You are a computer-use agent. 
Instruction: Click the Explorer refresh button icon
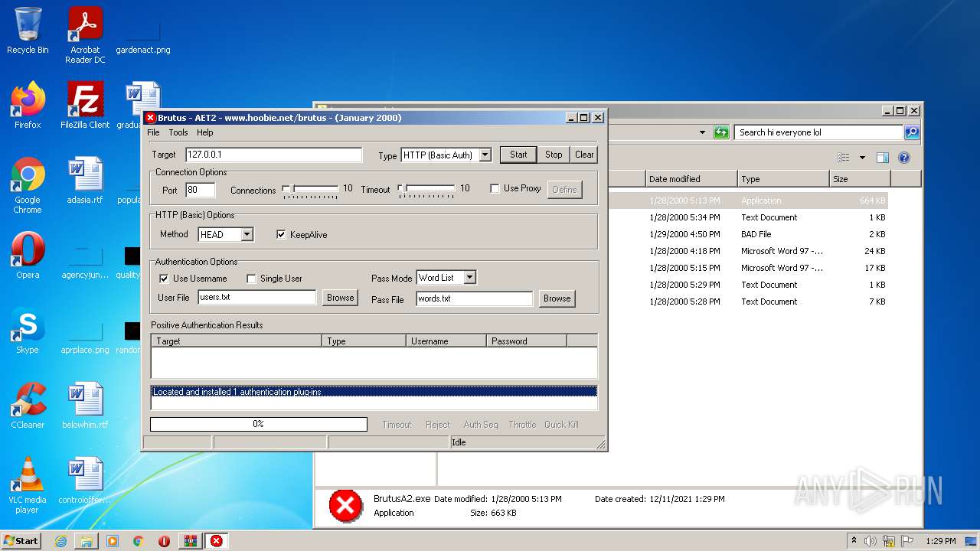[721, 132]
